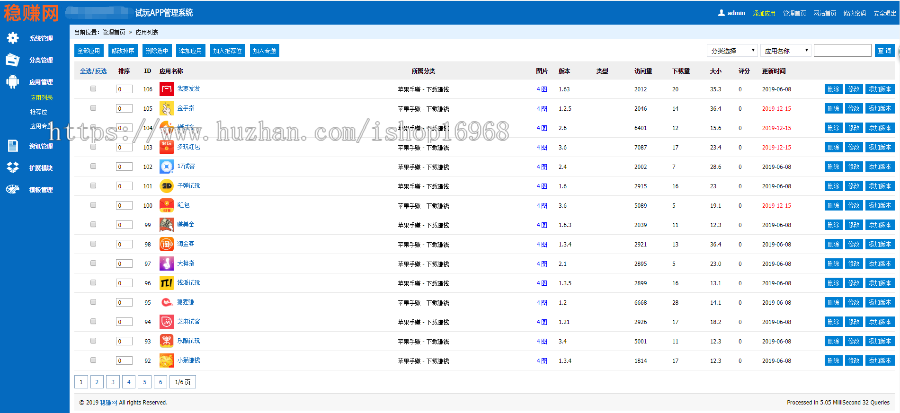Screen dimensions: 900x413
Task: Open 系统管理 in the sidebar menu
Action: coord(41,38)
